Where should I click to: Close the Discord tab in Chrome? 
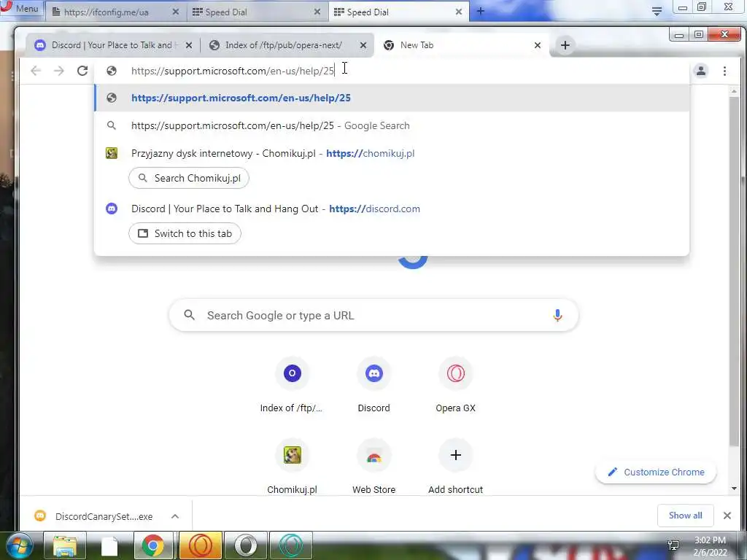point(189,45)
